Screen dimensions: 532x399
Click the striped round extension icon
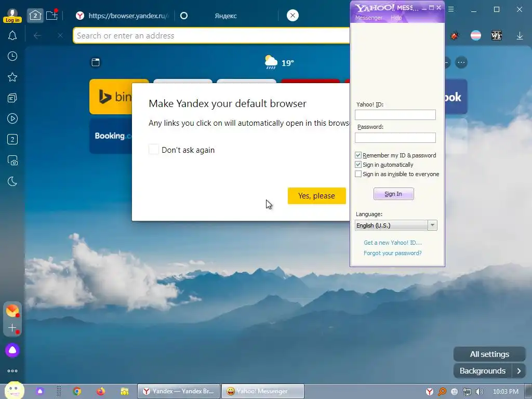click(476, 35)
